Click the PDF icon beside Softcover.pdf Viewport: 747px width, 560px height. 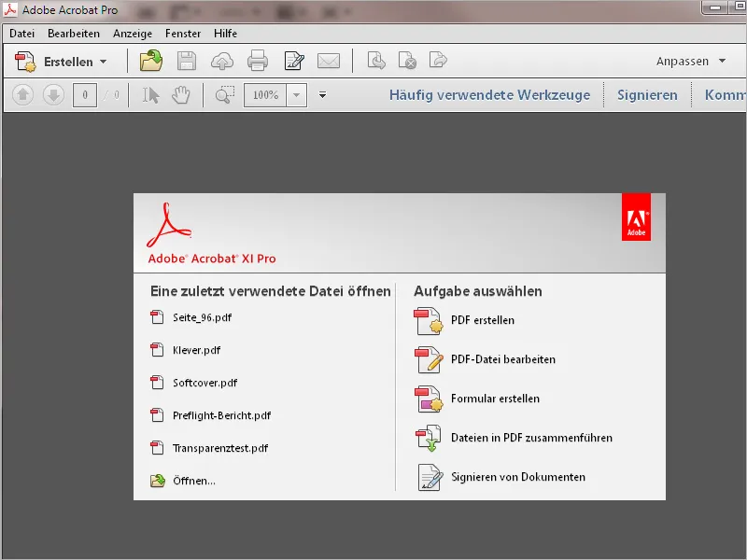(x=157, y=383)
